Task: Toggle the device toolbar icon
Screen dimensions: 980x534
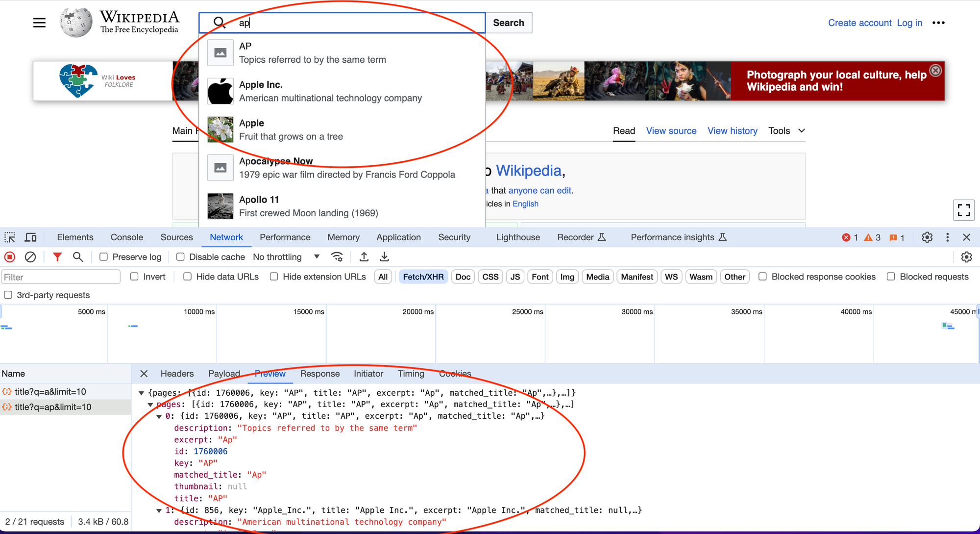Action: coord(31,237)
